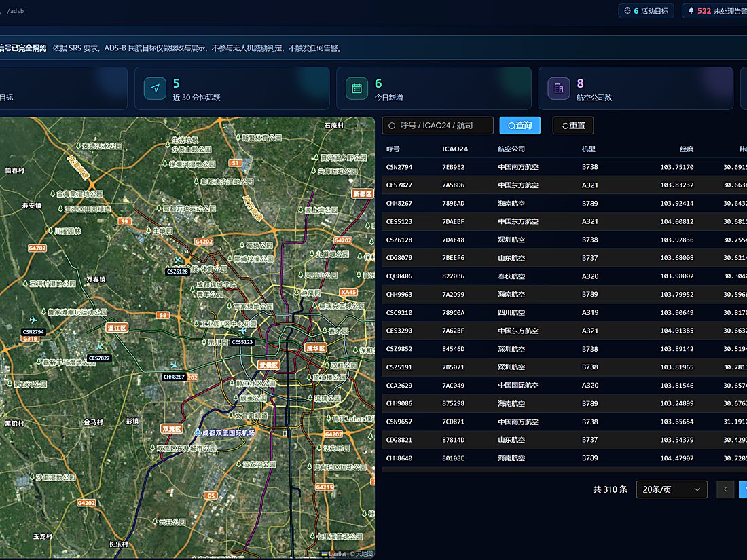Select the aircraft icon above the CSN2794 map label
747x560 pixels.
(33, 320)
